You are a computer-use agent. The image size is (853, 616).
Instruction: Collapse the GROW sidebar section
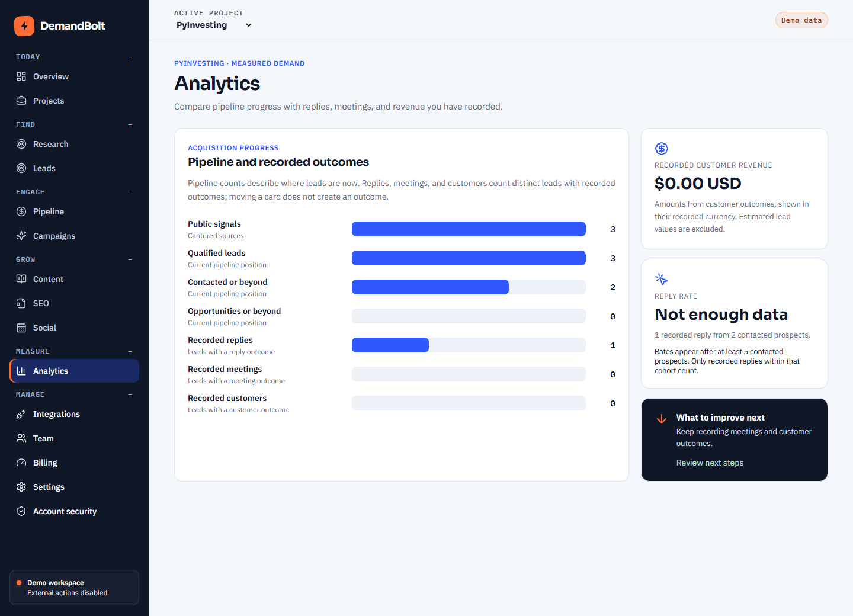tap(130, 259)
